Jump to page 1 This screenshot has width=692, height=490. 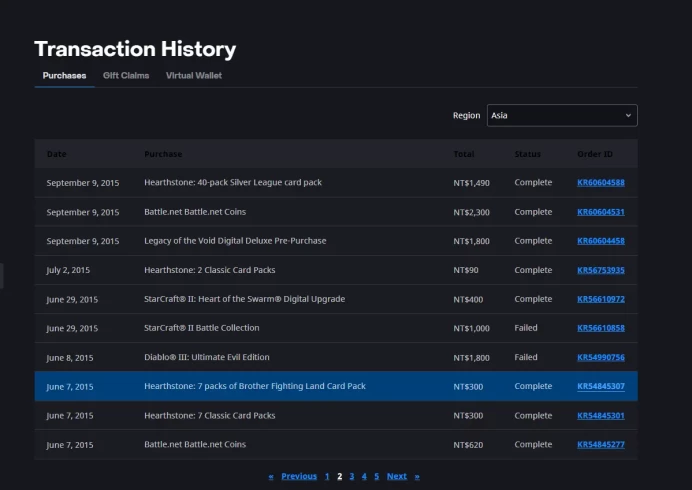(327, 476)
